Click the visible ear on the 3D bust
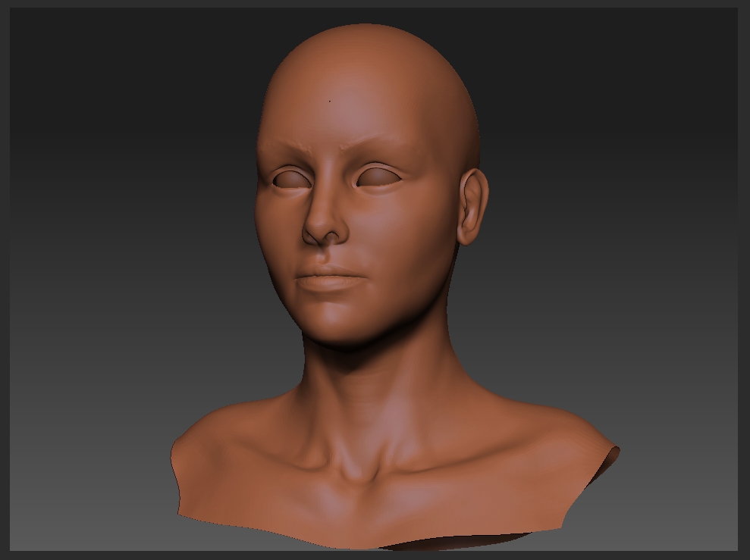 pos(472,206)
